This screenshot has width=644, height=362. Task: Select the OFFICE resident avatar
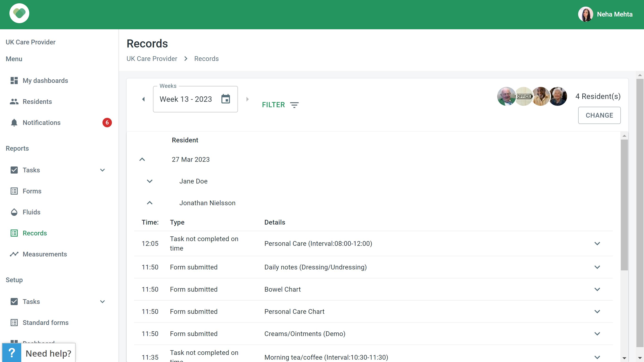coord(524,96)
